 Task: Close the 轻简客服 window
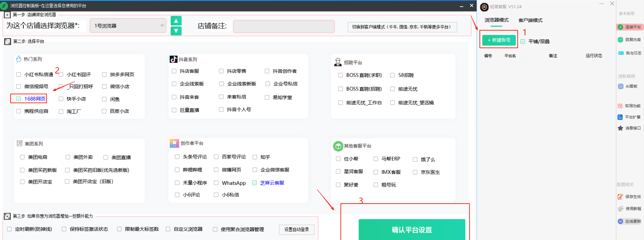tap(612, 3)
